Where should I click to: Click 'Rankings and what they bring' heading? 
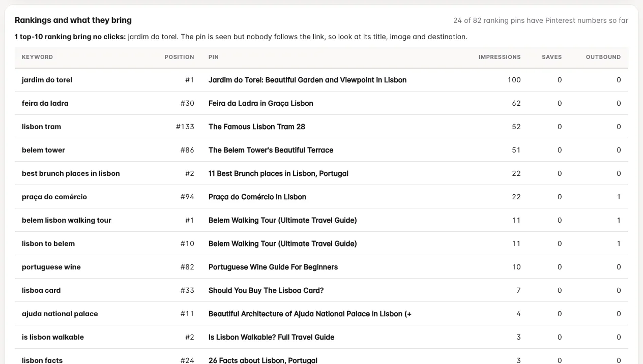73,20
